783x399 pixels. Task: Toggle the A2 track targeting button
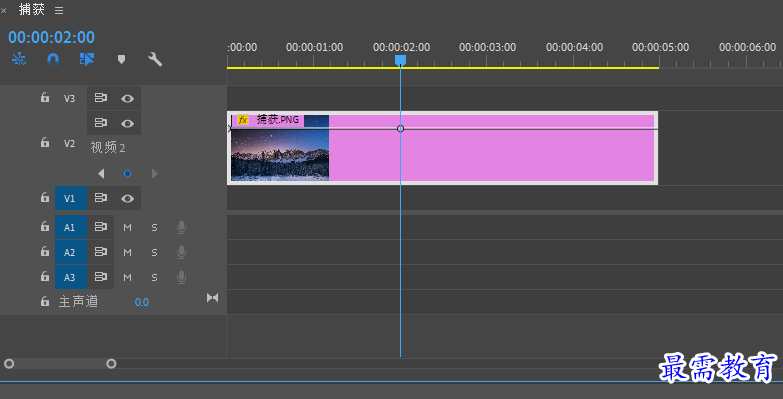[70, 252]
